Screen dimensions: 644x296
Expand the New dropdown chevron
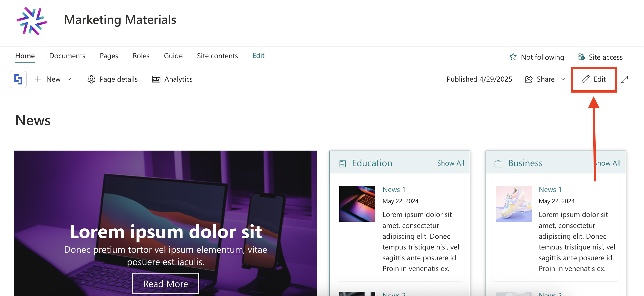tap(69, 79)
